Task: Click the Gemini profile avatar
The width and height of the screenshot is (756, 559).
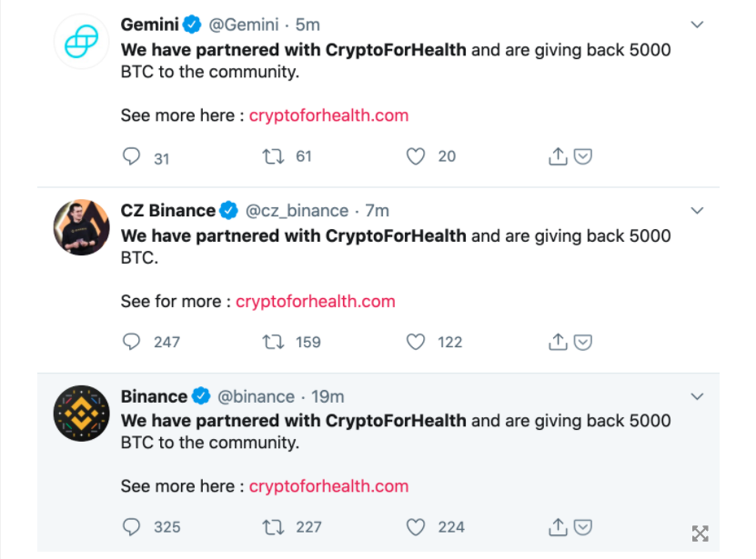Action: pos(81,42)
